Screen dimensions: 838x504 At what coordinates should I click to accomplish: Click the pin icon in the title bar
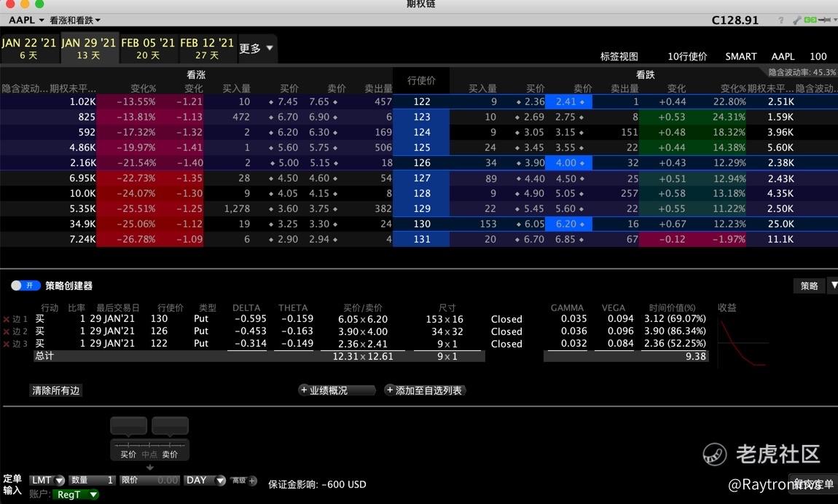[x=825, y=20]
